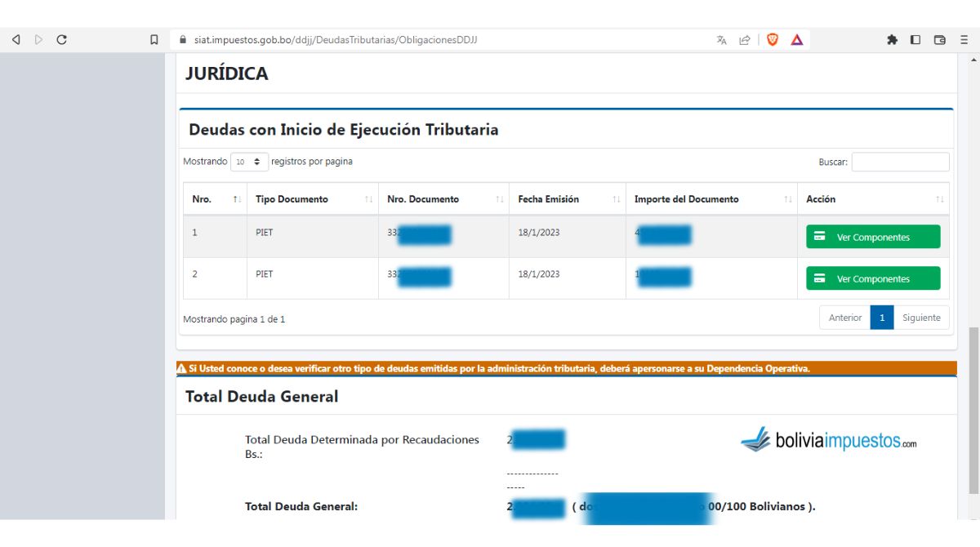The width and height of the screenshot is (980, 547).
Task: Click the Nro. cell of row 2
Action: tap(215, 278)
